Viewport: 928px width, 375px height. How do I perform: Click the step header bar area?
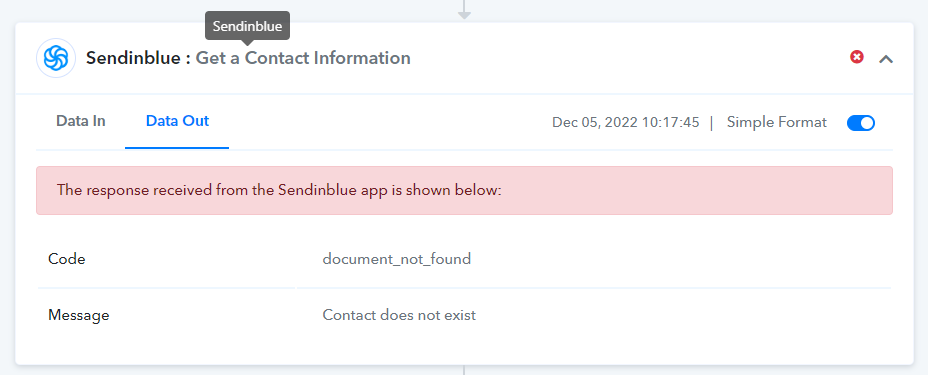(x=464, y=58)
